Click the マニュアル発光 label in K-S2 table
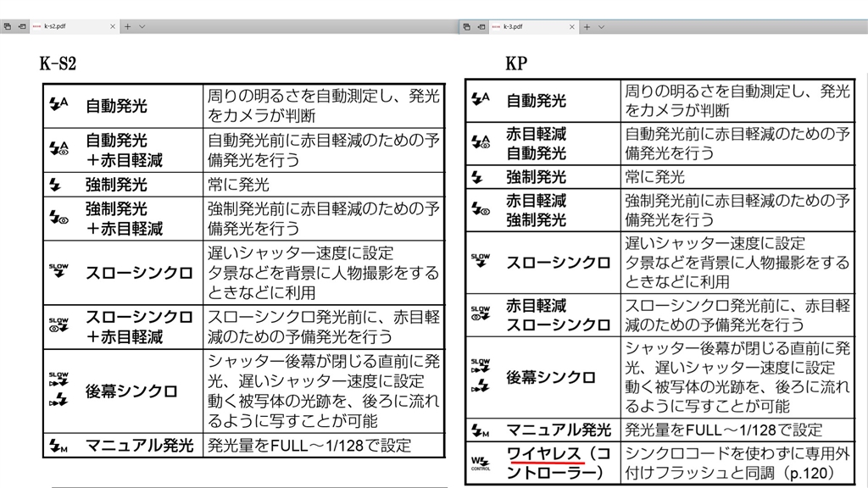The image size is (868, 488). 140,446
